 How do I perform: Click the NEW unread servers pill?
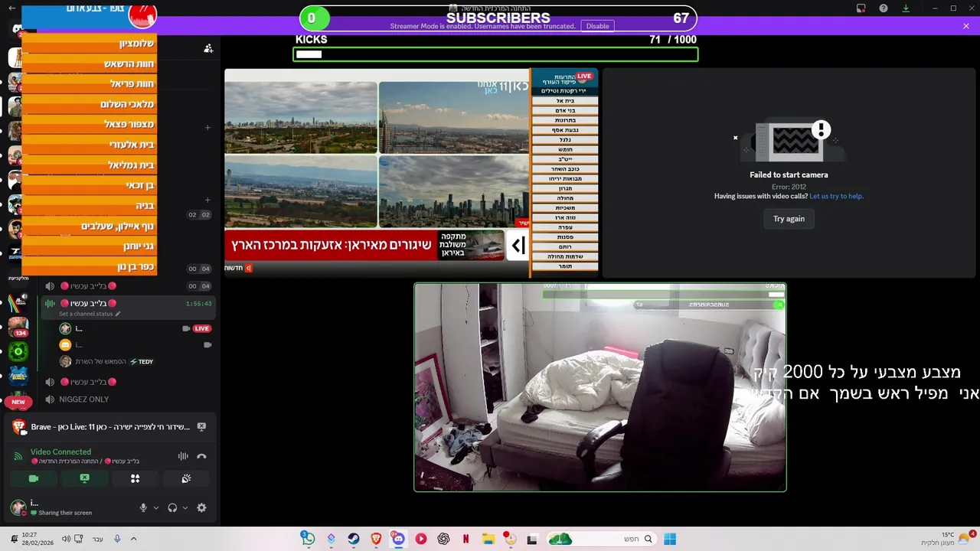coord(18,402)
